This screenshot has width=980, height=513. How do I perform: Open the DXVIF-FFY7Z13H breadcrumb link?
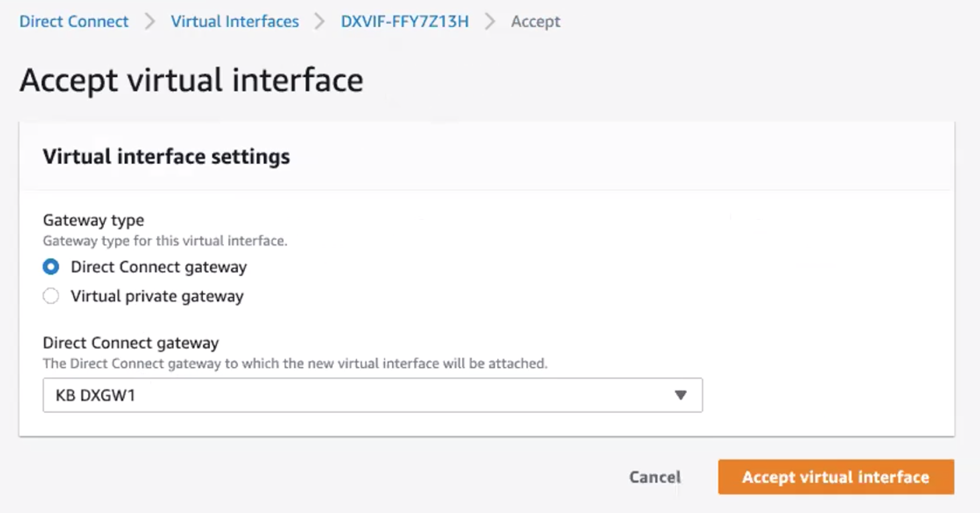tap(404, 21)
